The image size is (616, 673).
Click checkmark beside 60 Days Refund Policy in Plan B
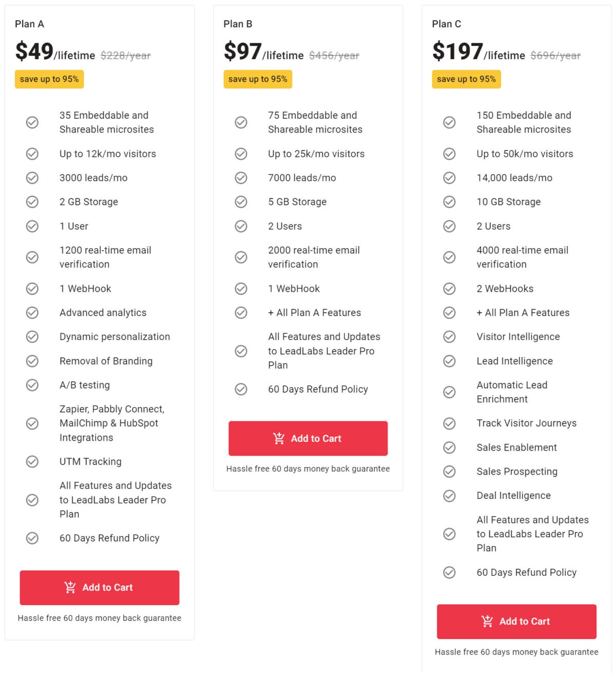tap(241, 389)
